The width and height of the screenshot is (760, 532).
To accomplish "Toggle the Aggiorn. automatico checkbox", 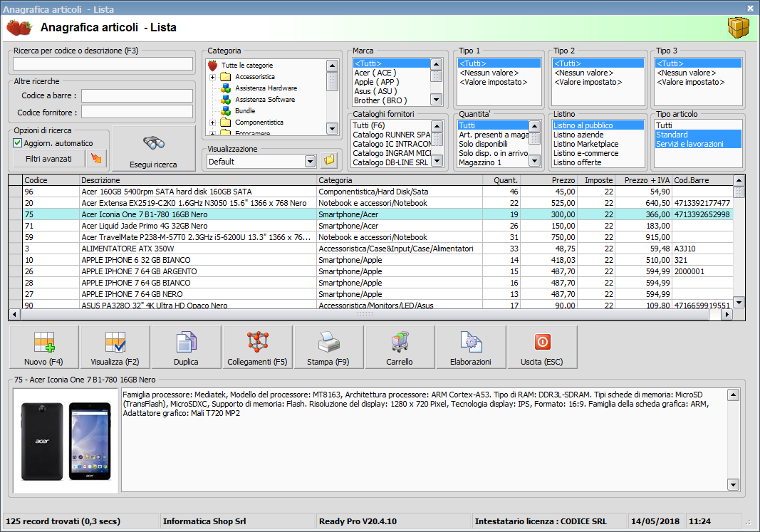I will click(x=17, y=143).
